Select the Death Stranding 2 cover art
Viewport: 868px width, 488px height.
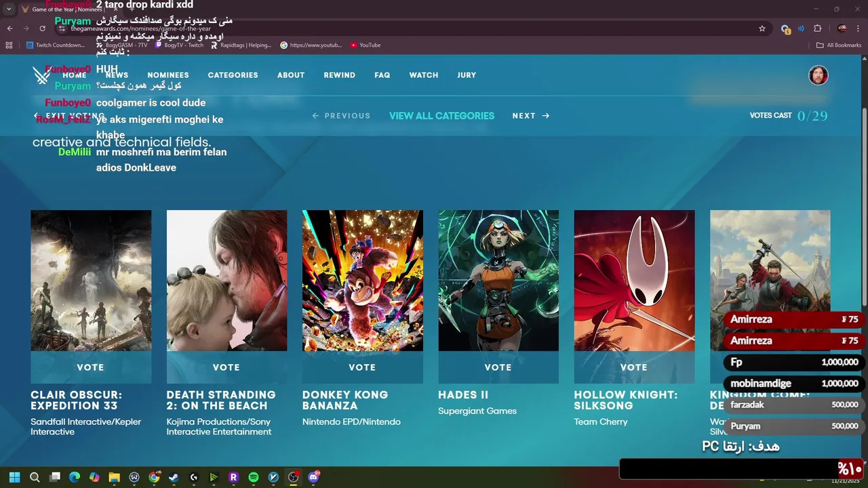click(226, 281)
